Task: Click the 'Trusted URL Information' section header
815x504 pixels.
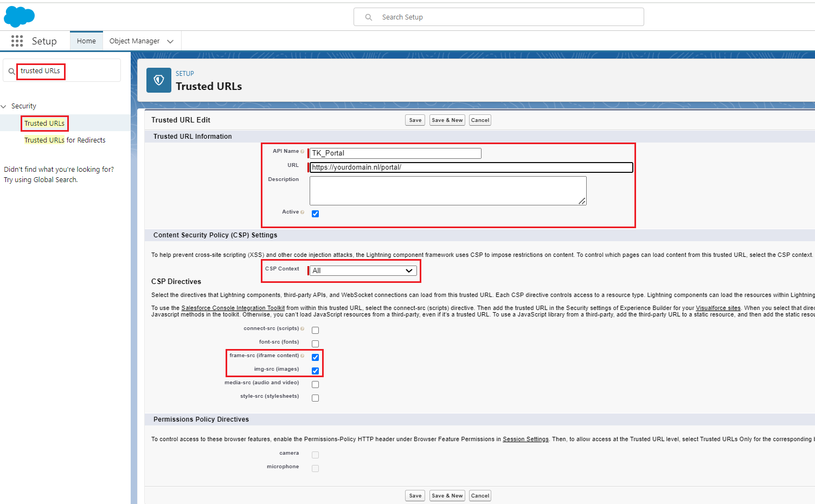Action: coord(192,137)
